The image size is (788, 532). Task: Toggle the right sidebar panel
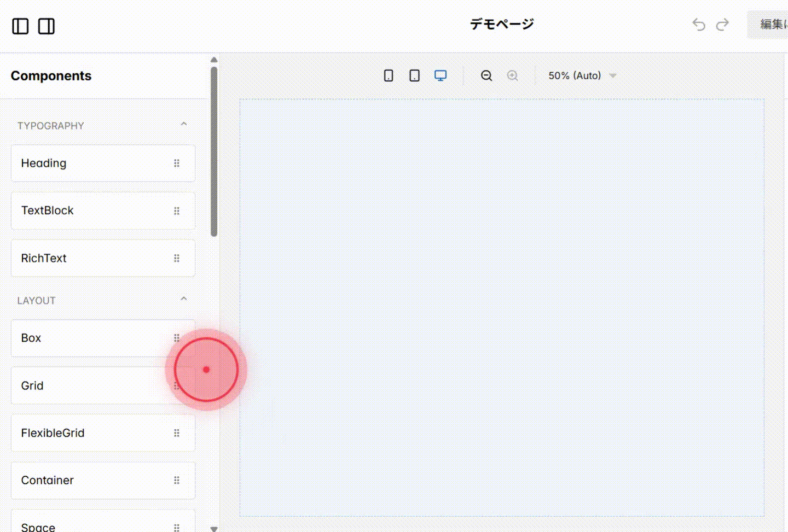point(47,26)
